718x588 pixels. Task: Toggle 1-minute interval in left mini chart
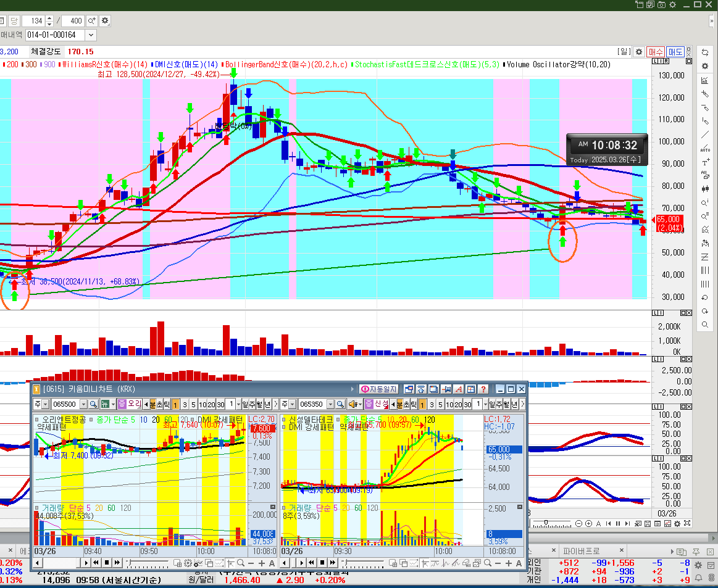pos(176,404)
